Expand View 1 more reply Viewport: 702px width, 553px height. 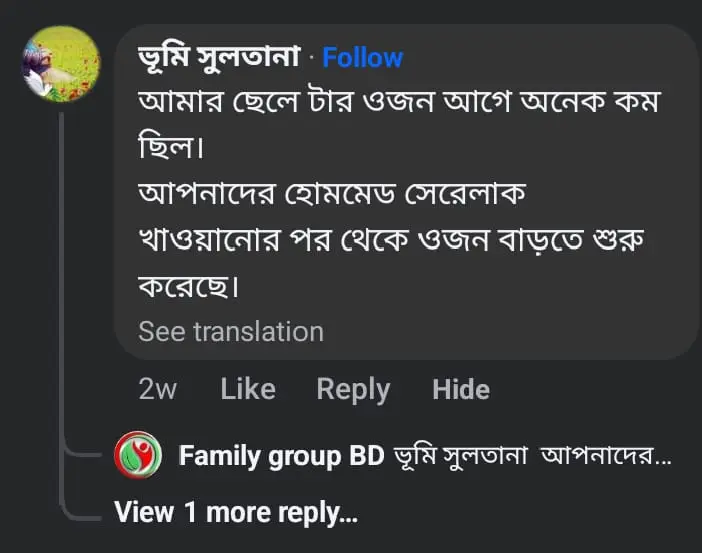(x=236, y=513)
